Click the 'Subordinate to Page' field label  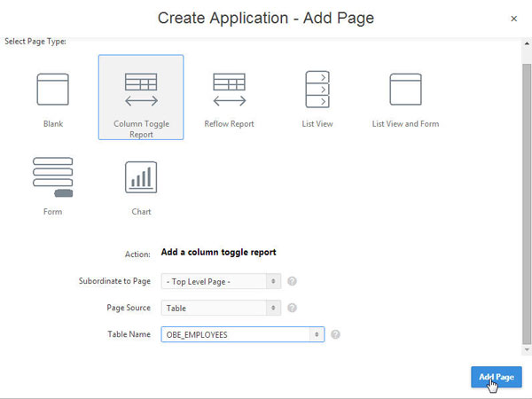point(114,281)
